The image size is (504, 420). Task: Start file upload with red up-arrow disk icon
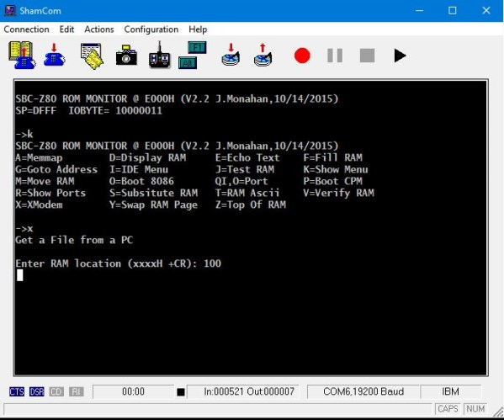coord(263,55)
